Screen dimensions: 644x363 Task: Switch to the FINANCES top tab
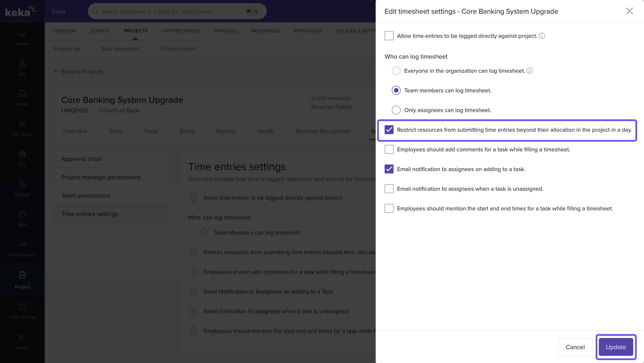[225, 31]
